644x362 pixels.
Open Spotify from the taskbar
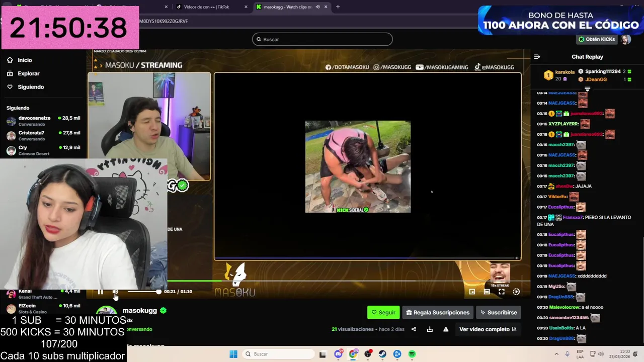coord(412,354)
